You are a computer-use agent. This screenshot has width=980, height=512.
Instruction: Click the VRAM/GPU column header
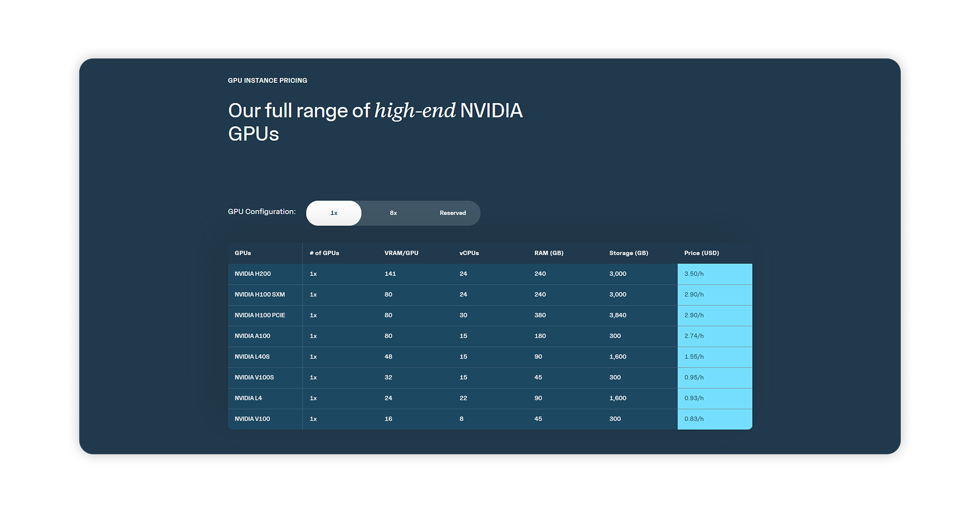click(401, 253)
